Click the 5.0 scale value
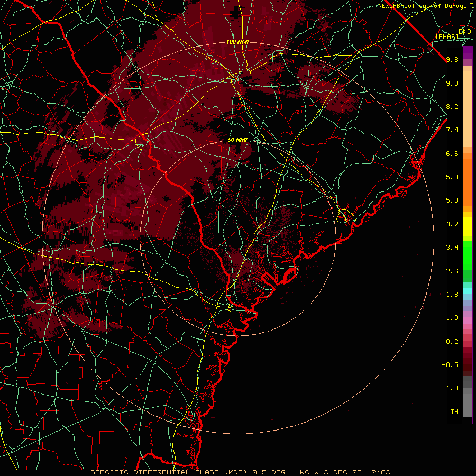 pyautogui.click(x=452, y=200)
